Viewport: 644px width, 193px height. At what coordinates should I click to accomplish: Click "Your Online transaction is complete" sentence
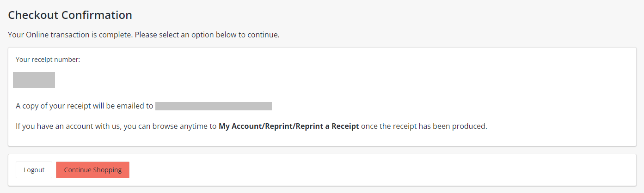[70, 35]
